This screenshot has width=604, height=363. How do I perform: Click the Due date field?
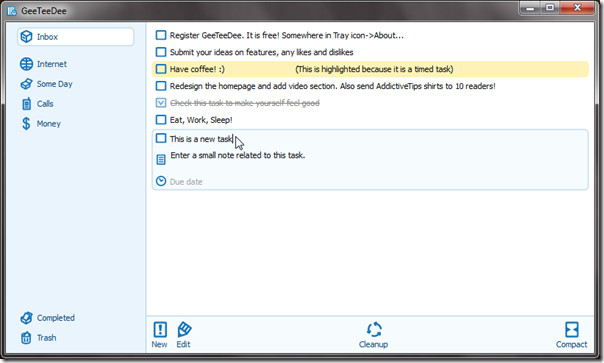pyautogui.click(x=186, y=182)
